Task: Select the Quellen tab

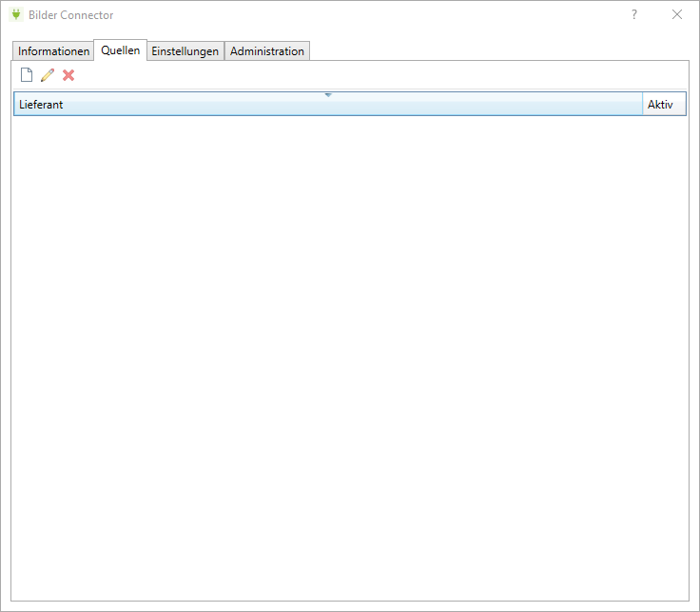Action: coord(121,50)
